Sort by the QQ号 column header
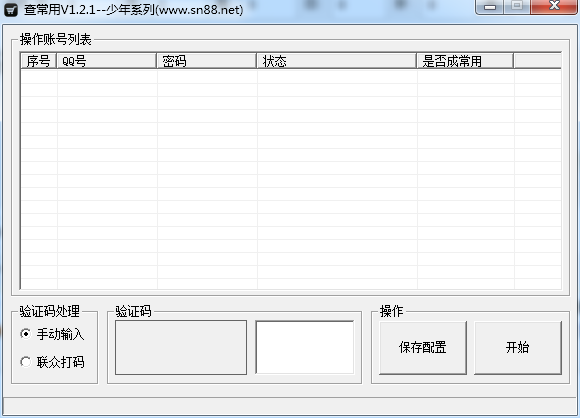The image size is (580, 418). [107, 61]
